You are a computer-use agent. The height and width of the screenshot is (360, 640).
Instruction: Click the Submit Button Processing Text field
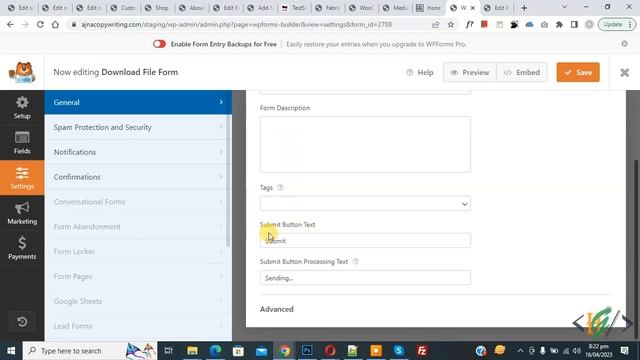365,278
